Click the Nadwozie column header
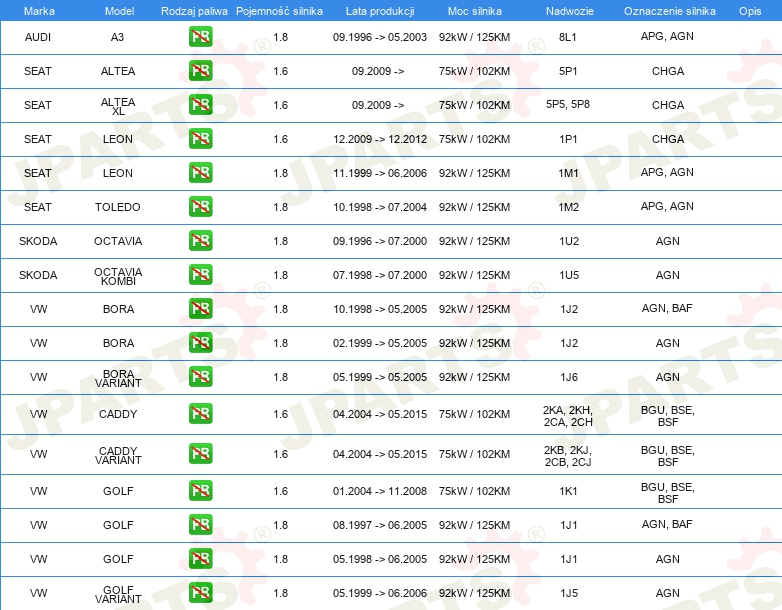Viewport: 782px width, 610px height. pos(570,11)
